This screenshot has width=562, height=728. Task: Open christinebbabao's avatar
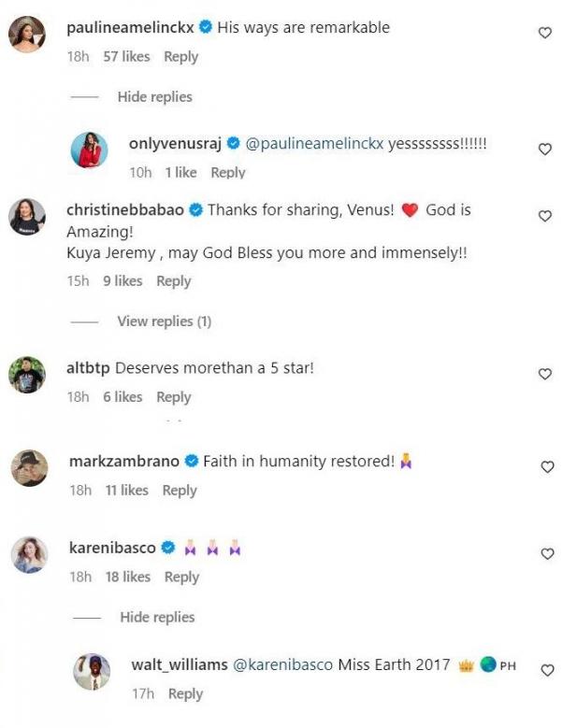(27, 217)
